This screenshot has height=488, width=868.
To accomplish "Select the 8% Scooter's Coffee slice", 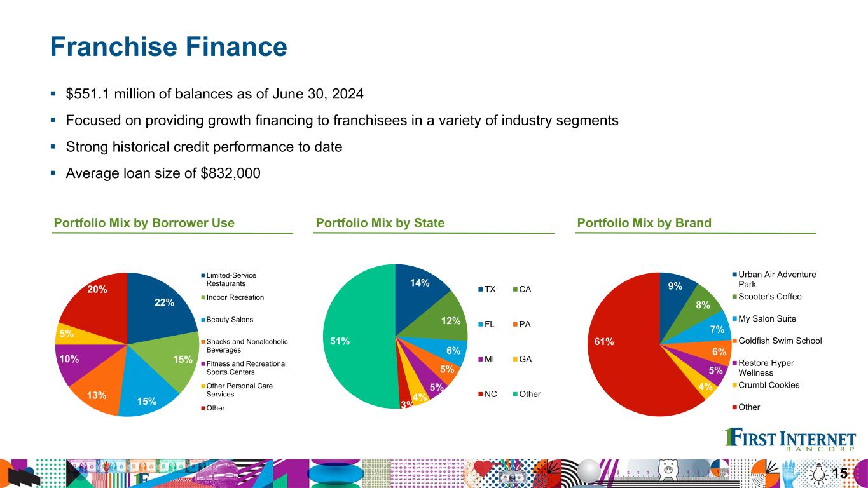I will (699, 308).
